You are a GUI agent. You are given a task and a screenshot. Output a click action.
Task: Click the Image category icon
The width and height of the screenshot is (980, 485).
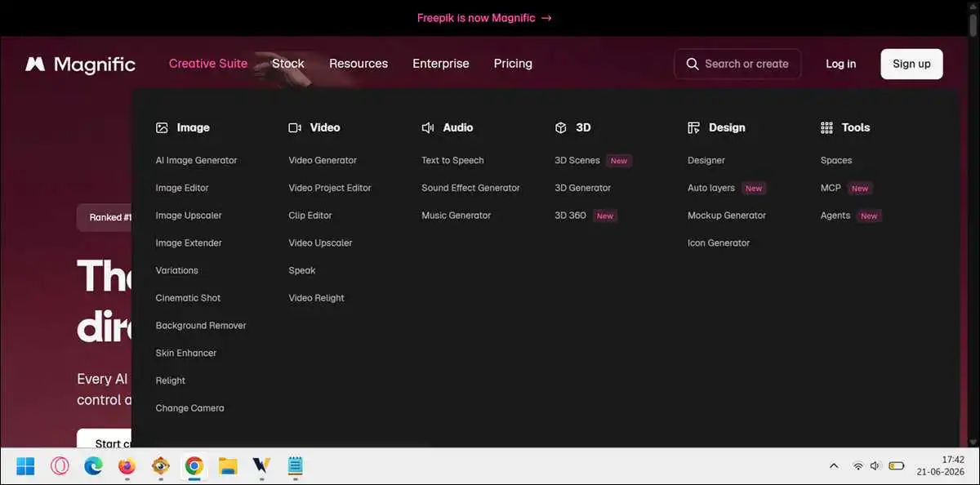[162, 127]
